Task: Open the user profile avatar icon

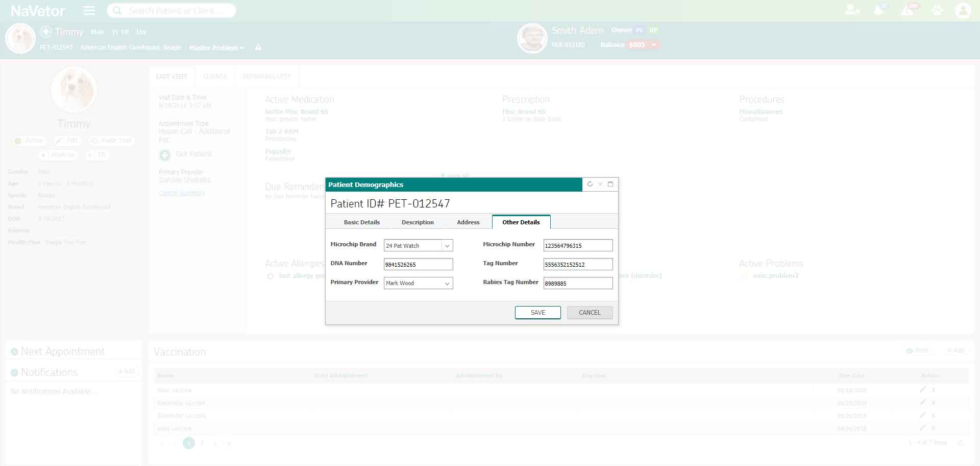Action: (x=963, y=10)
